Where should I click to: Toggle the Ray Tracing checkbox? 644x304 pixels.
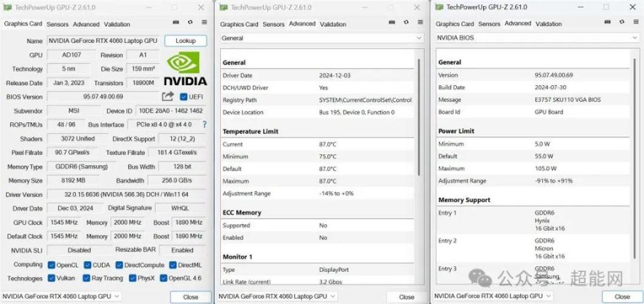(87, 278)
